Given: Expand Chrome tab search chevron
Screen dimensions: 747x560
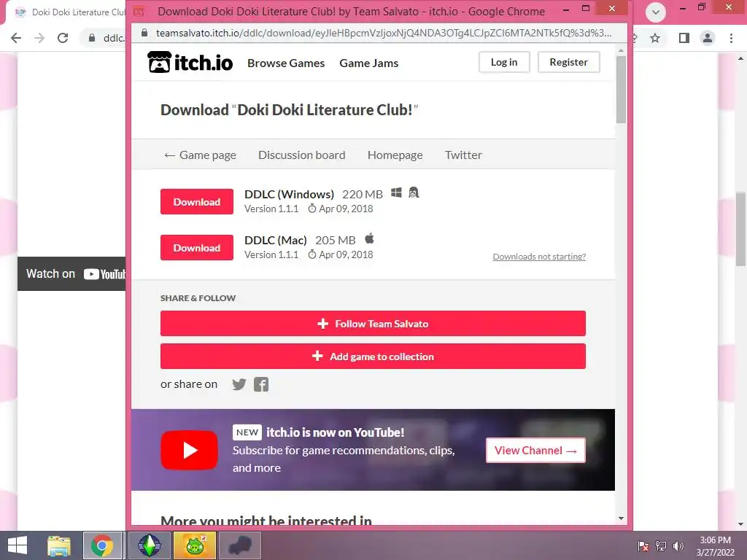Looking at the screenshot, I should point(656,12).
